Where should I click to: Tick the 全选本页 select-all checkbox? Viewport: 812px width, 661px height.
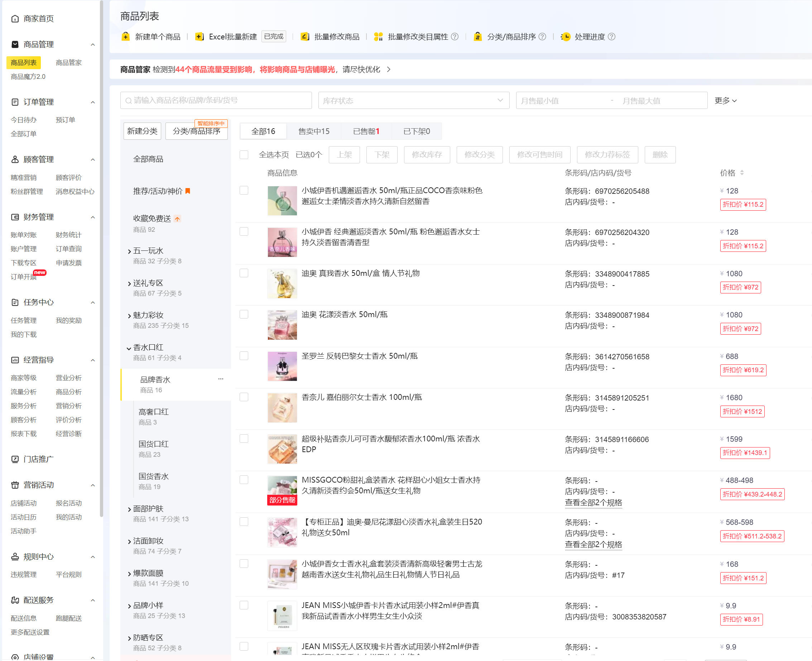point(244,154)
